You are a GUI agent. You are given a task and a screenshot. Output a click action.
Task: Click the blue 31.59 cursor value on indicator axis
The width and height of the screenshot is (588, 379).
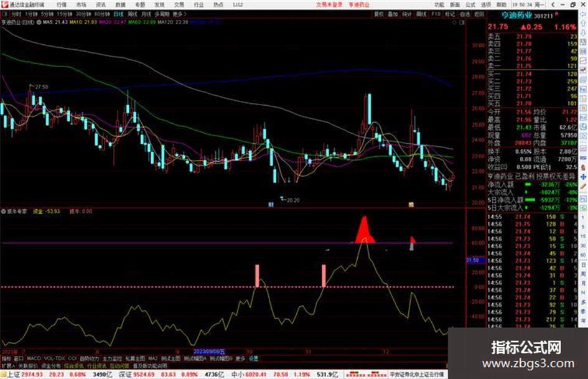coord(475,260)
